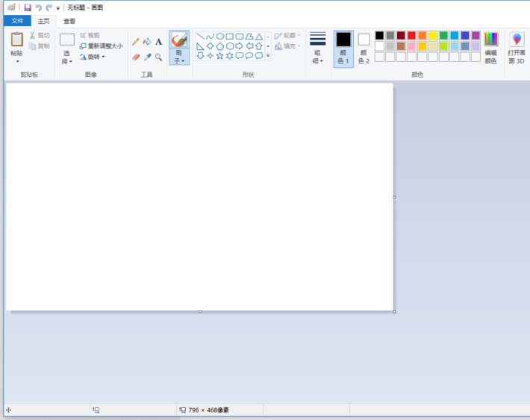Click the canvas size text 796 × 468像素

[208, 410]
